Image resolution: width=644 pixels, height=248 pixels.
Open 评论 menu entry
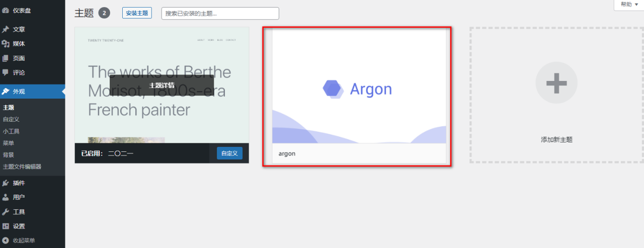click(x=32, y=72)
